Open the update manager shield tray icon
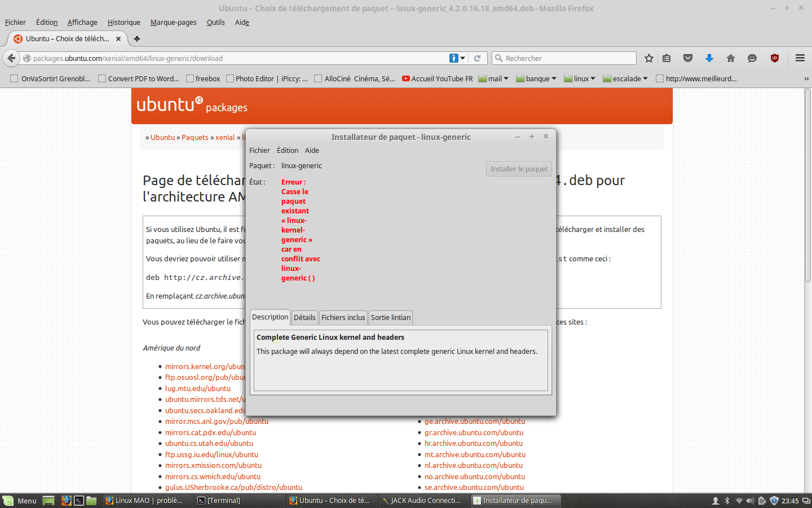 [x=774, y=501]
